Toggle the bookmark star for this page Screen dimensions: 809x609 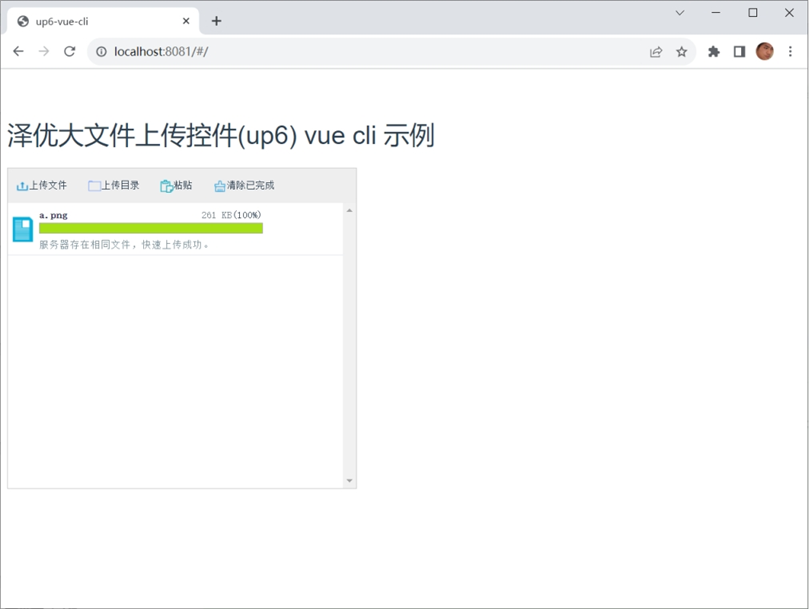[x=680, y=51]
